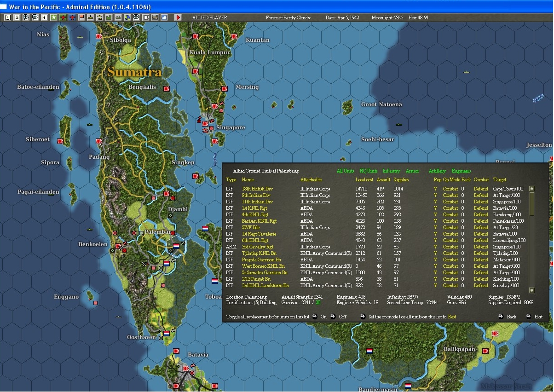Click the Dutch flag near Bandjermasin
The width and height of the screenshot is (554, 392).
click(408, 386)
